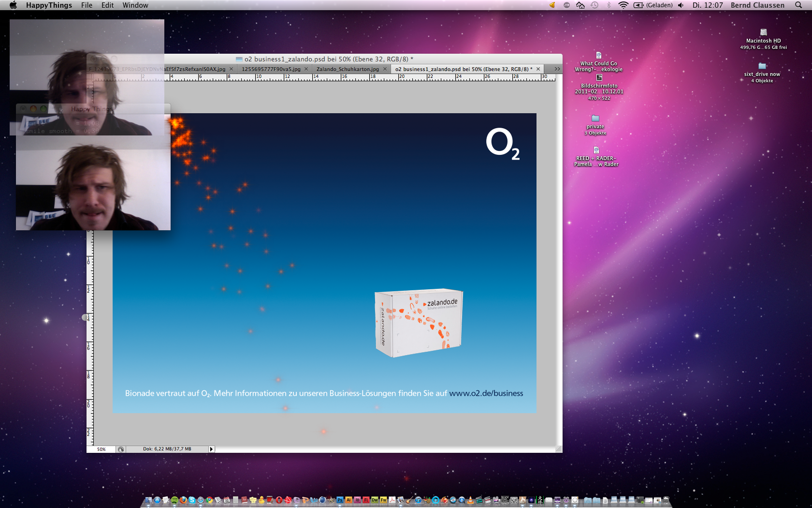This screenshot has height=508, width=812.
Task: Open the Wi-Fi status menu
Action: [623, 5]
